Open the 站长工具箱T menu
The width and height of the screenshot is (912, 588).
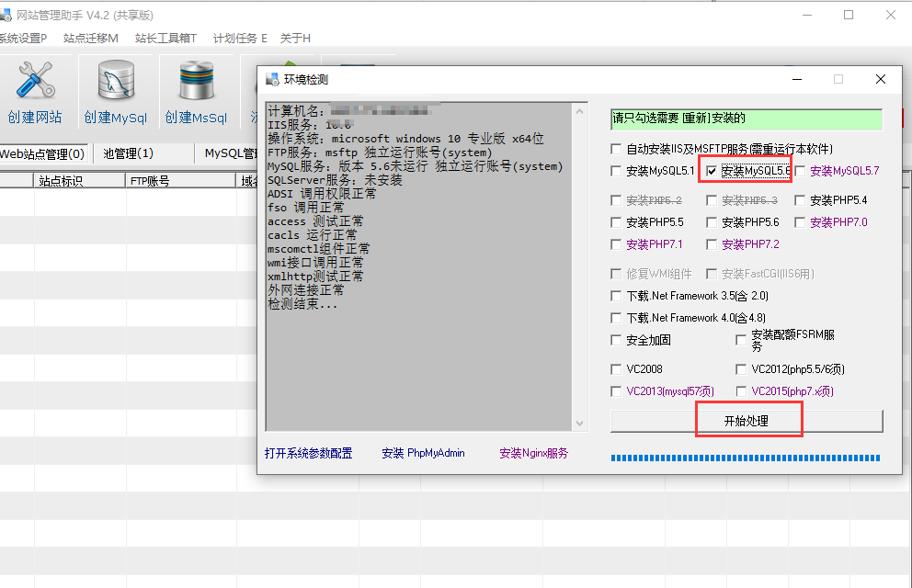(x=165, y=38)
